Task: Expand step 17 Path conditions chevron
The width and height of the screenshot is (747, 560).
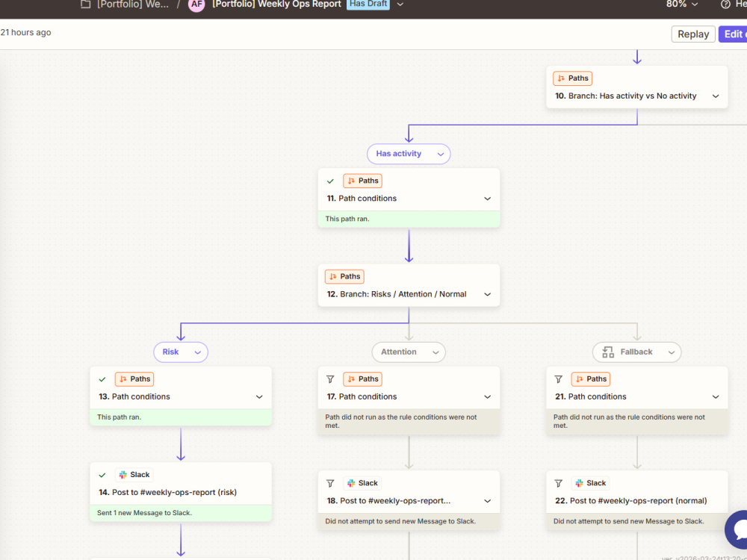Action: [487, 396]
